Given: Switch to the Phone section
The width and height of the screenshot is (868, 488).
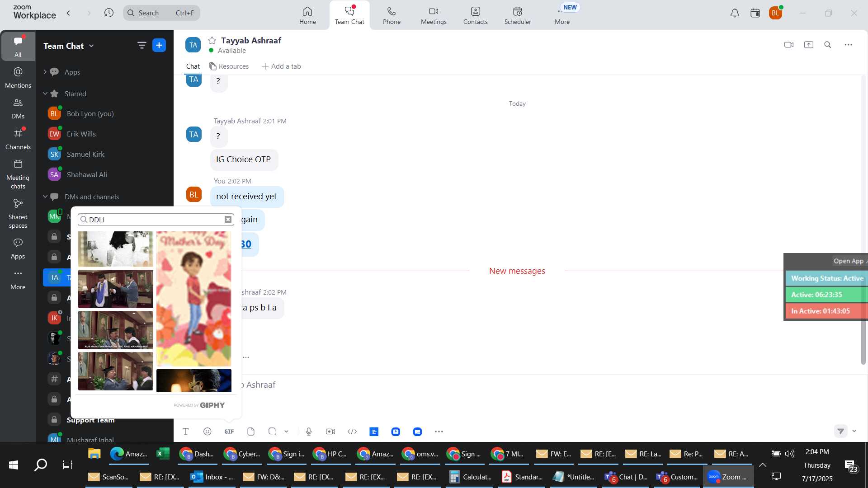Looking at the screenshot, I should (x=392, y=15).
